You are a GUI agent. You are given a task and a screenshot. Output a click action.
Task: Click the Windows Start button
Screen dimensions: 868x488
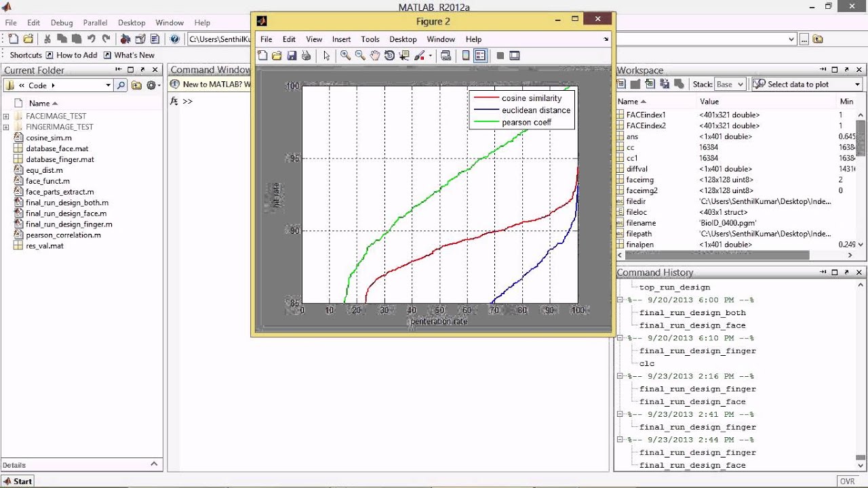[x=17, y=481]
